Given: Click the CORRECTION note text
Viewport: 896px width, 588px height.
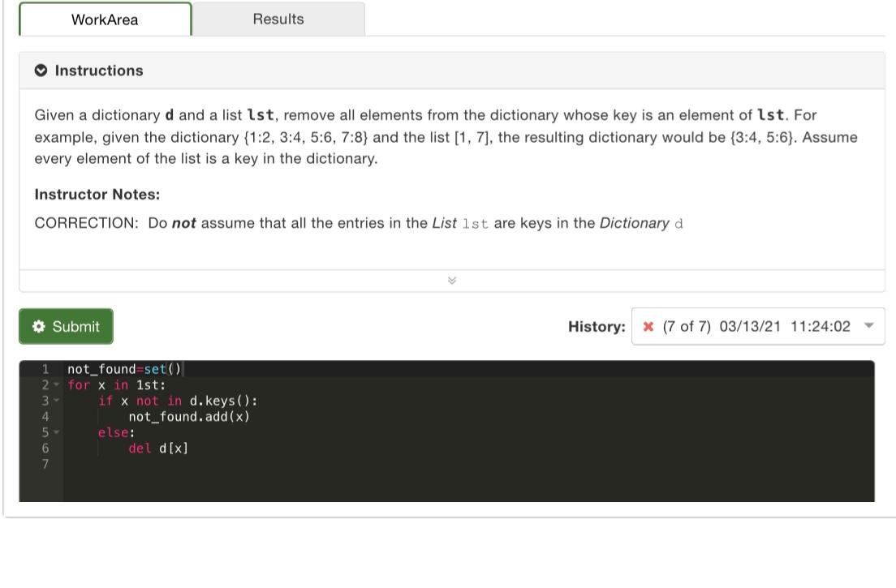Looking at the screenshot, I should coord(359,223).
